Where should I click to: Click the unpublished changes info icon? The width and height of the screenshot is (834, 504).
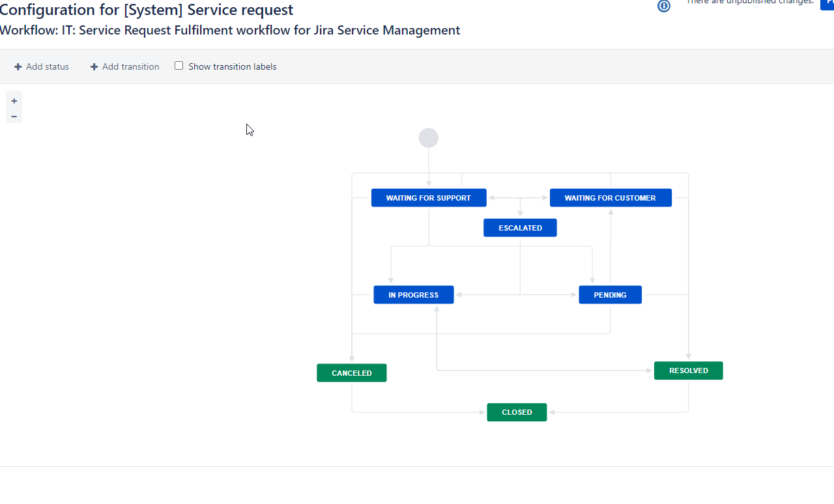[664, 6]
